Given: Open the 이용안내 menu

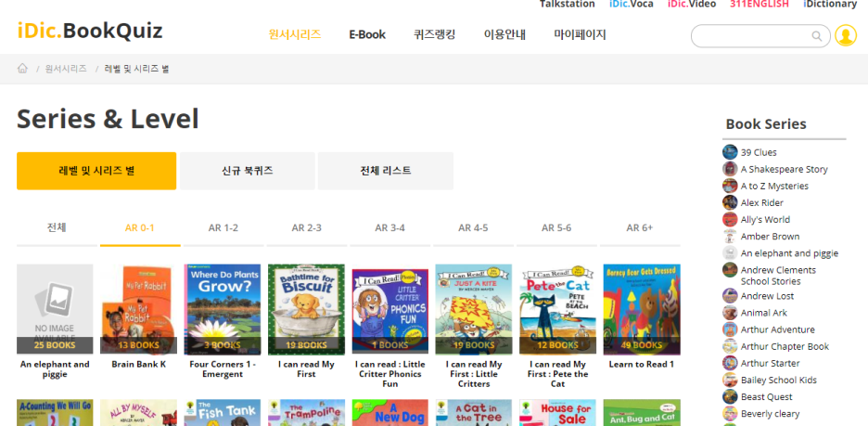Looking at the screenshot, I should 504,34.
